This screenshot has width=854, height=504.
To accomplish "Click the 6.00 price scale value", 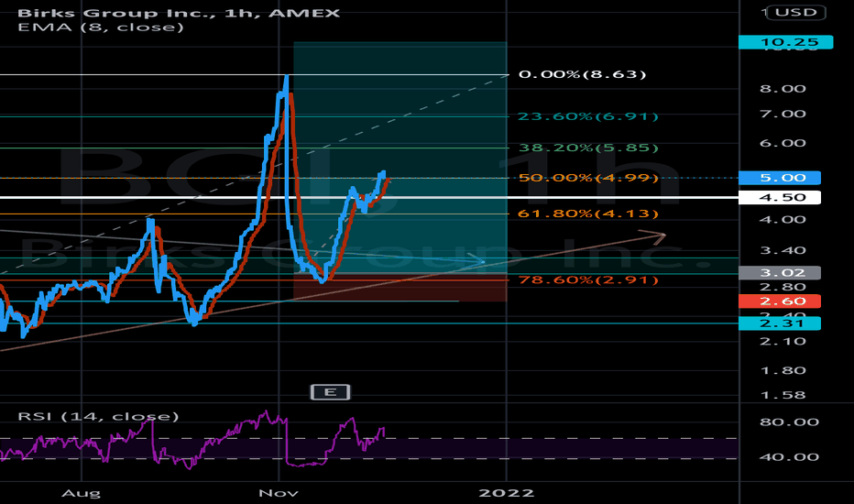I will coord(783,143).
